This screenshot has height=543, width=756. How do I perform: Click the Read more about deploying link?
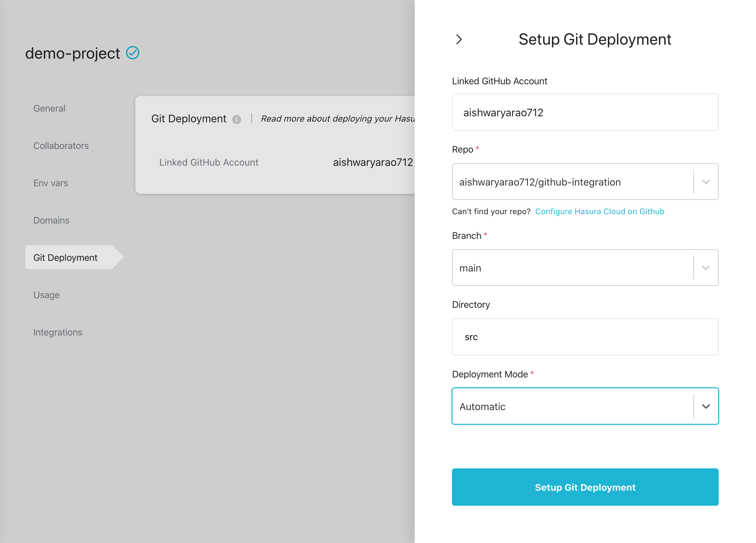coord(337,119)
